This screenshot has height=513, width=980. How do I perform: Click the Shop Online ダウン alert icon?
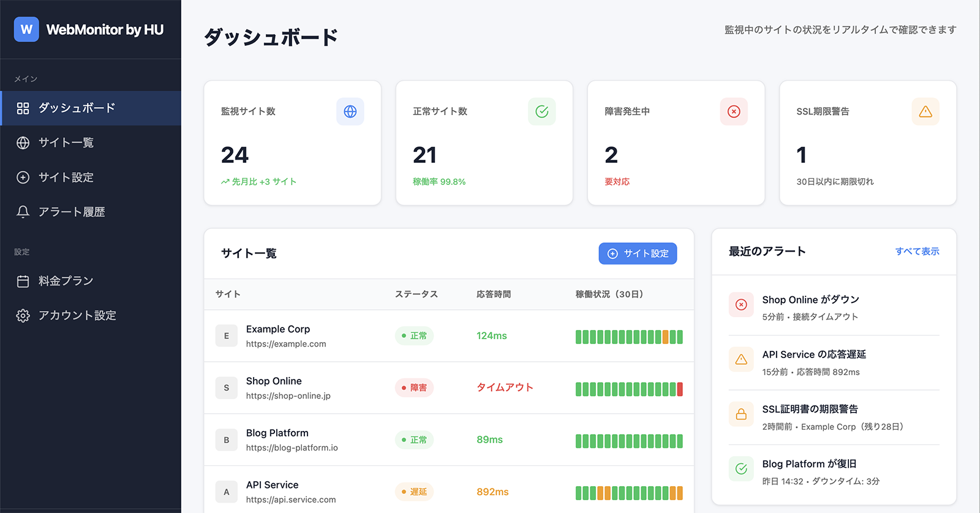pos(741,305)
